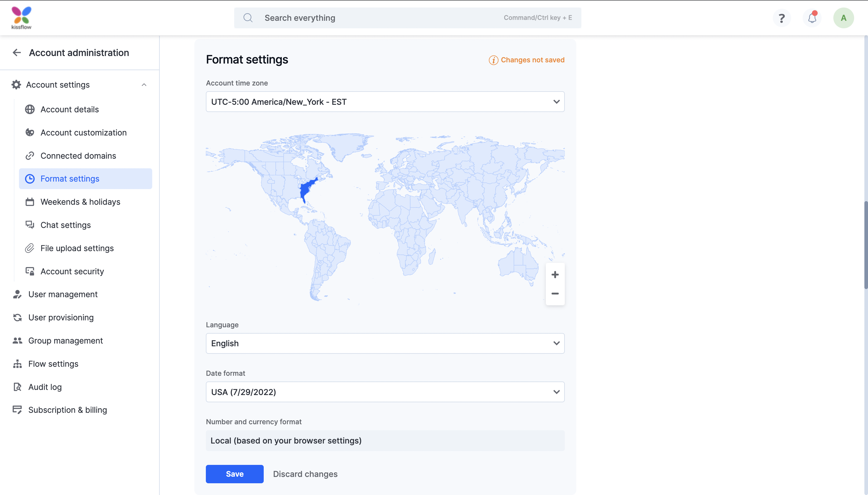Image resolution: width=868 pixels, height=495 pixels.
Task: Click the Chat settings bubble icon
Action: point(30,225)
